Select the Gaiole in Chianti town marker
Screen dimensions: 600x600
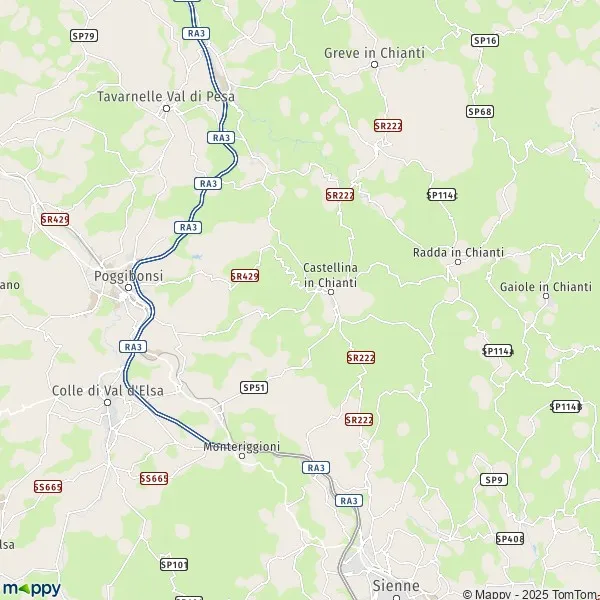pyautogui.click(x=546, y=296)
